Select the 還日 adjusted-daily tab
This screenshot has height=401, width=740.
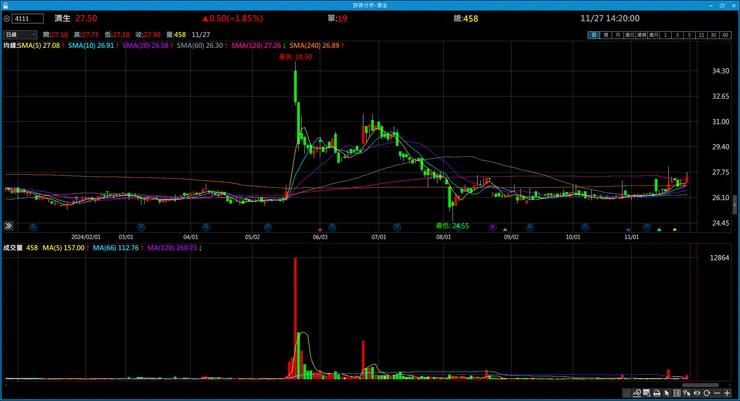point(629,35)
